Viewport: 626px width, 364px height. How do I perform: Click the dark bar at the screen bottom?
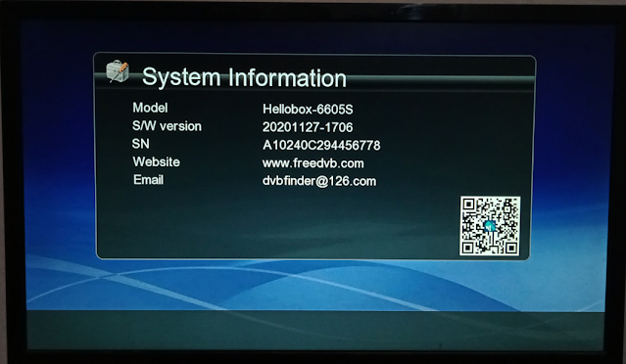tap(315, 331)
